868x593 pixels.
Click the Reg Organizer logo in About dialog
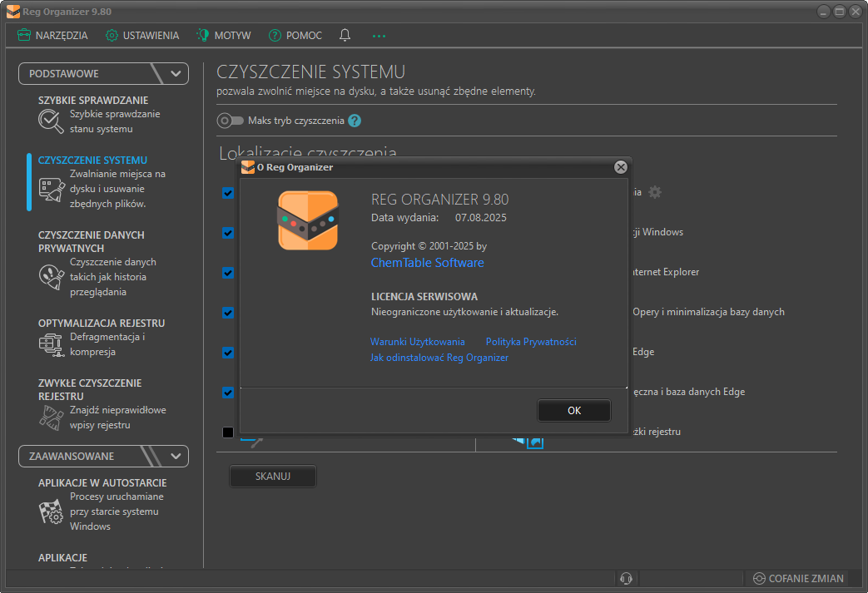point(308,220)
